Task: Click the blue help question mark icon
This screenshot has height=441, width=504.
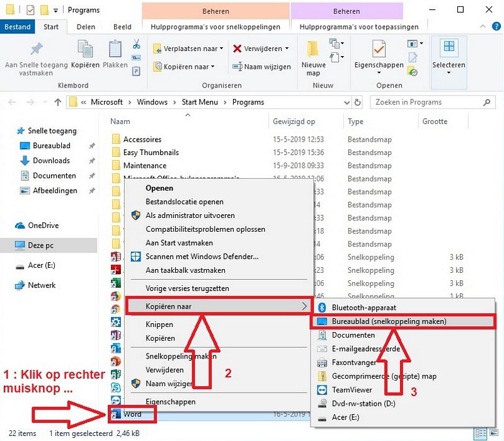Action: point(496,26)
